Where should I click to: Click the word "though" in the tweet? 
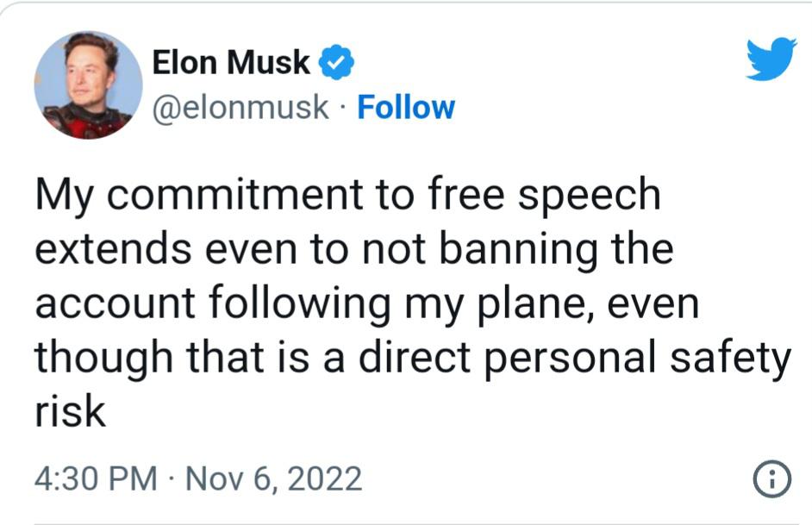tap(103, 358)
